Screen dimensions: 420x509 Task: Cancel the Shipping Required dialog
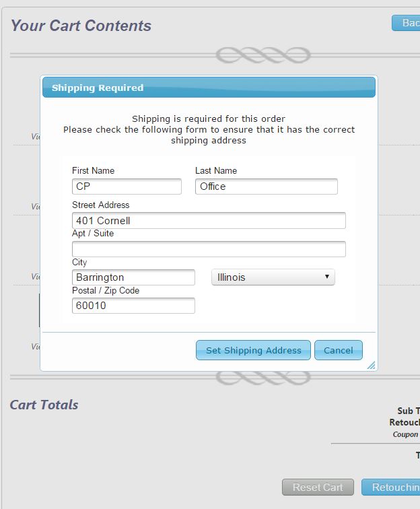(x=338, y=350)
